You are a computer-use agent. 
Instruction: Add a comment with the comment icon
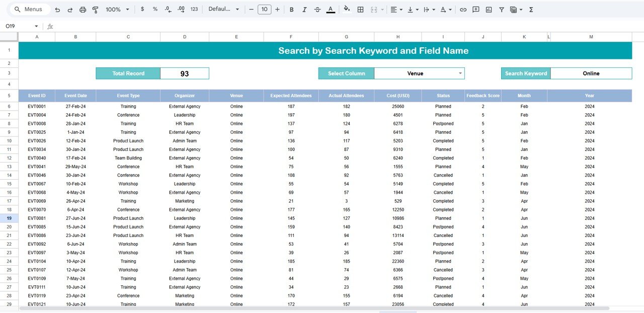pos(475,10)
